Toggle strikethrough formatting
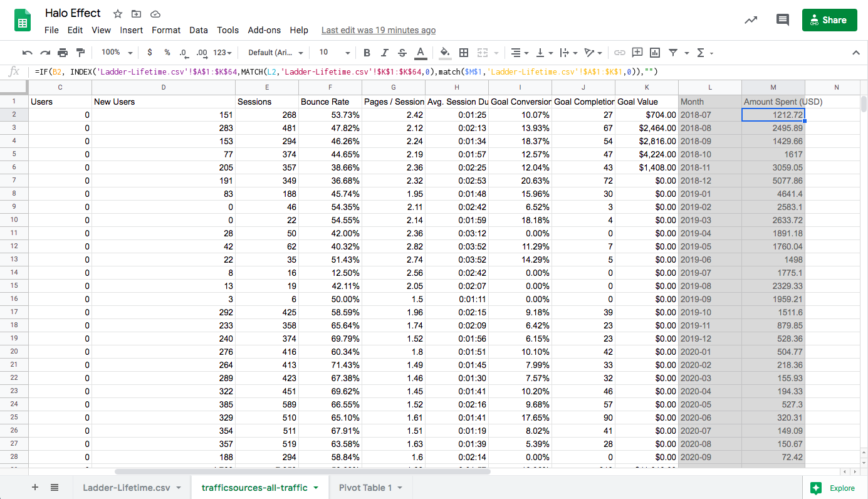The width and height of the screenshot is (868, 499). [x=402, y=53]
